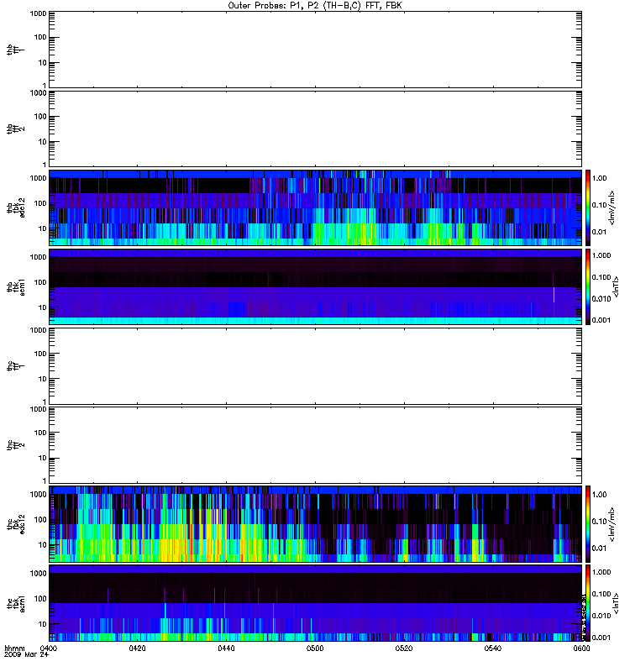The height and width of the screenshot is (672, 630).
Task: Click the "2009 Mar 24" date label
Action: (x=27, y=654)
